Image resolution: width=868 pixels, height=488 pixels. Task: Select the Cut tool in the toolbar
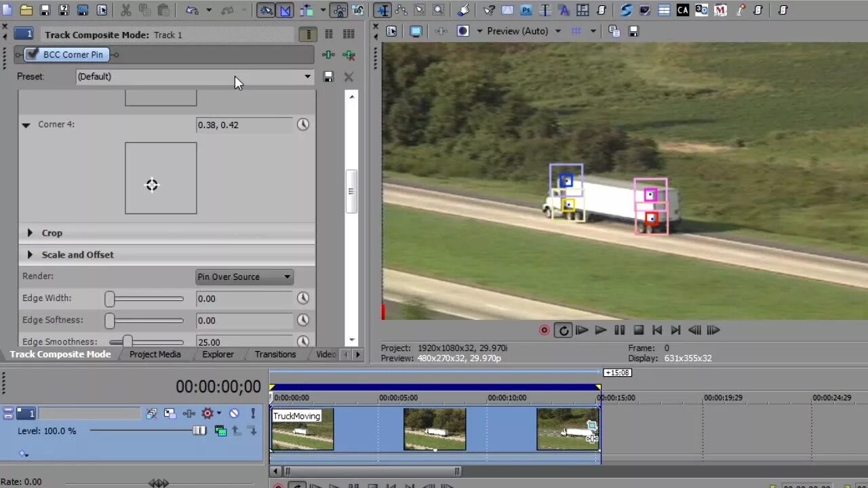pyautogui.click(x=125, y=9)
